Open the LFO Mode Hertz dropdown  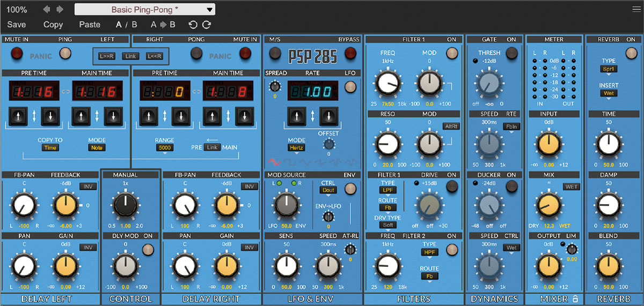(297, 147)
